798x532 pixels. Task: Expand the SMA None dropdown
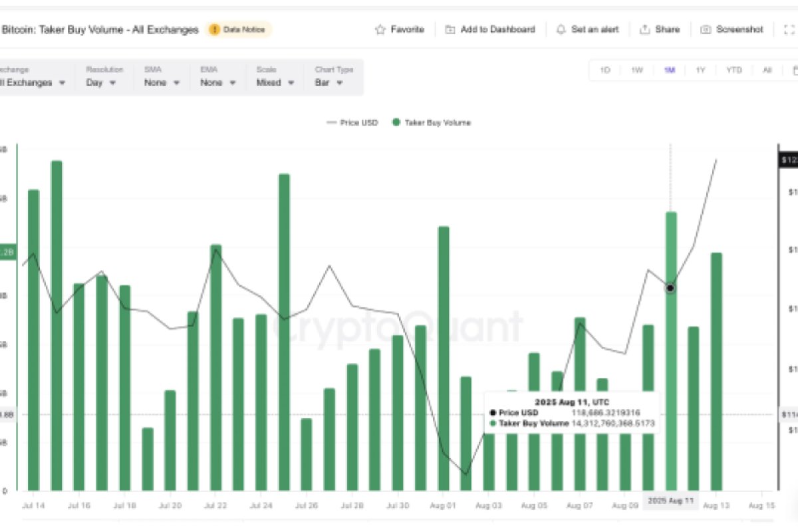pos(162,82)
